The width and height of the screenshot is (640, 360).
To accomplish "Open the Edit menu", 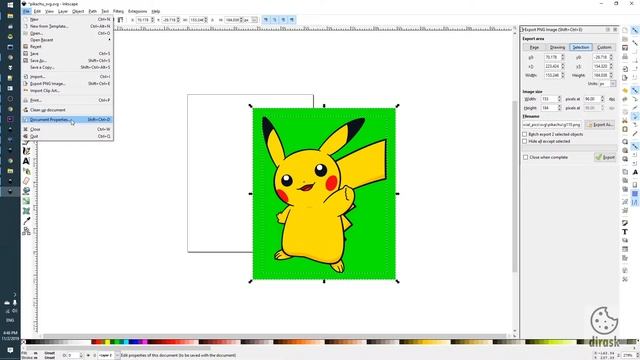I will pos(37,11).
